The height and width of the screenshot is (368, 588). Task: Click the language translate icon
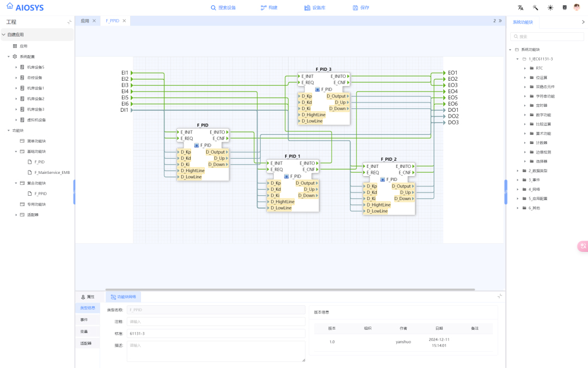(520, 8)
